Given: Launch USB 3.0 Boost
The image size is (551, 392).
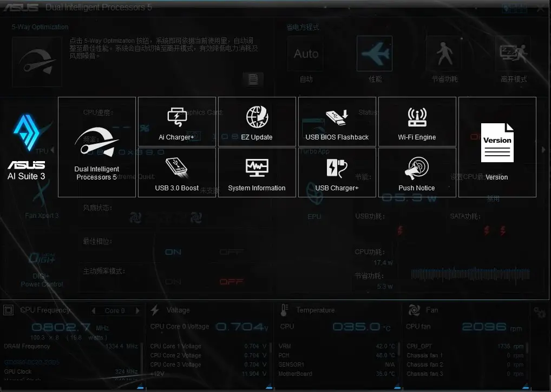Looking at the screenshot, I should (177, 172).
